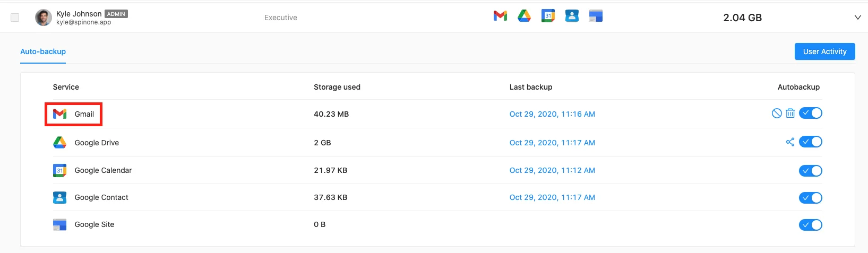Click the kyle@spinone.app email address

[83, 22]
